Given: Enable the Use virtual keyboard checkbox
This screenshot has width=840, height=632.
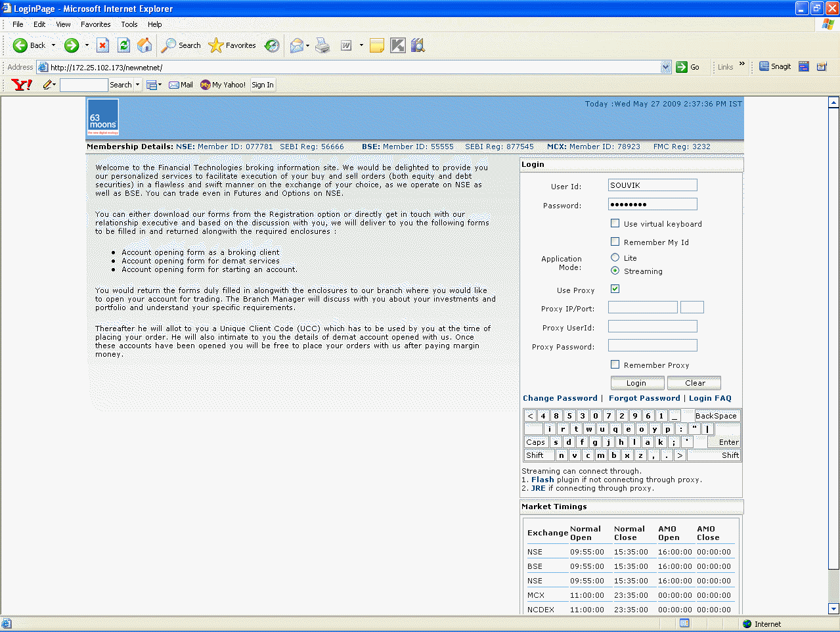Looking at the screenshot, I should click(615, 223).
